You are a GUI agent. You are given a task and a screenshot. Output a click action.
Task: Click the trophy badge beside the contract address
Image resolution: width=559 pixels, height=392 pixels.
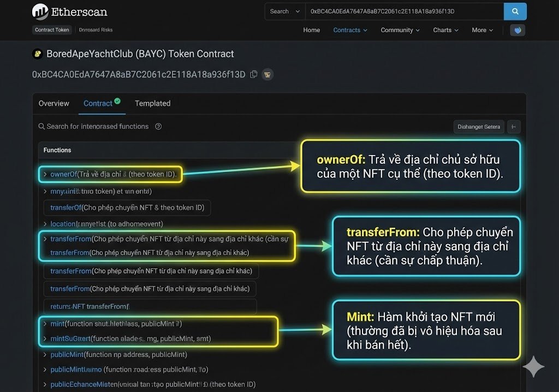(x=267, y=74)
